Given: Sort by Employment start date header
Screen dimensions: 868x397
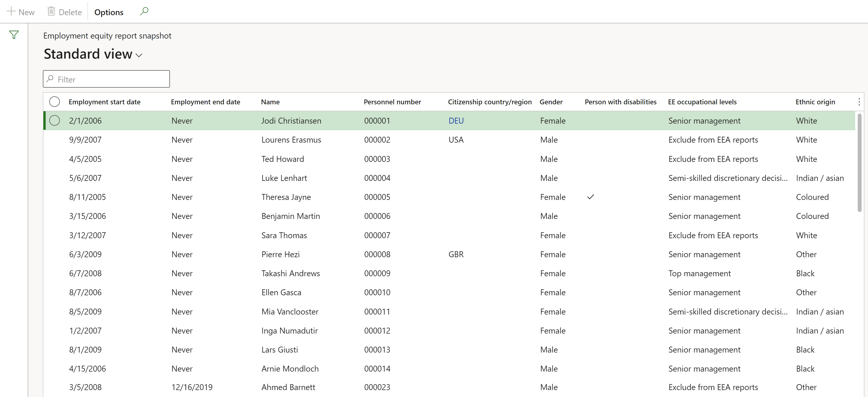Looking at the screenshot, I should [104, 102].
